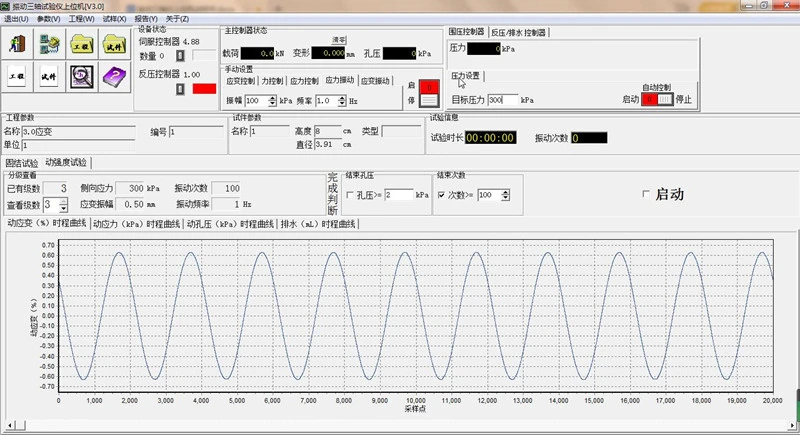Click the 目标压力 input field
The image size is (800, 435).
pos(503,100)
